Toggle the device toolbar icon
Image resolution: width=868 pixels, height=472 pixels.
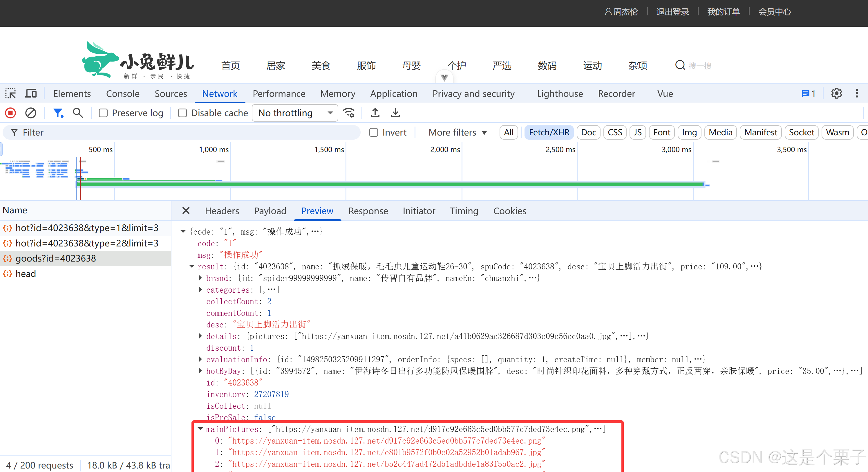point(31,93)
